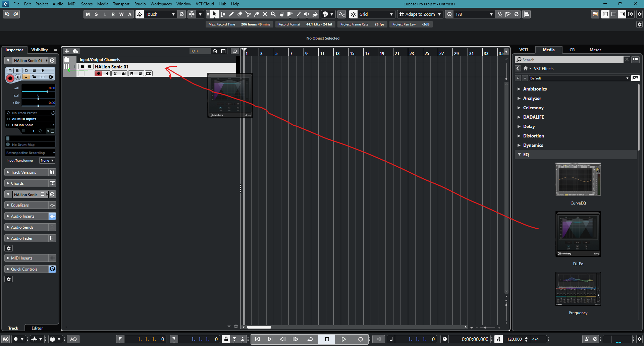Select the Line tool
The image size is (644, 346).
point(299,14)
